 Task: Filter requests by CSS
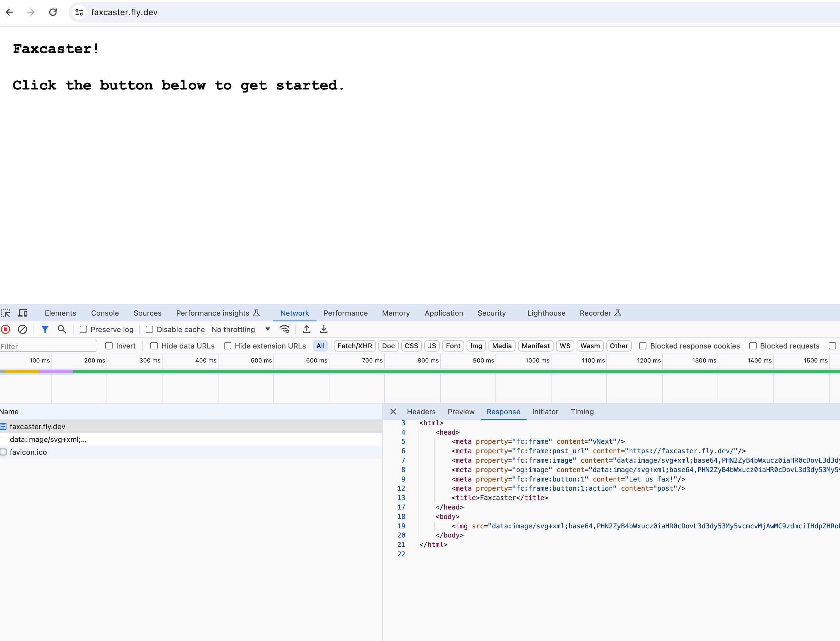411,346
